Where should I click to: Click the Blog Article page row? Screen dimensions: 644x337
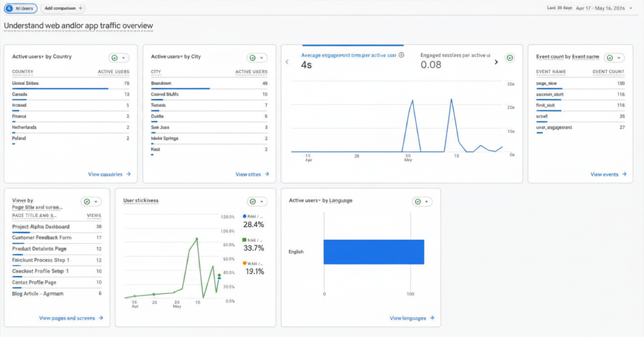point(57,294)
